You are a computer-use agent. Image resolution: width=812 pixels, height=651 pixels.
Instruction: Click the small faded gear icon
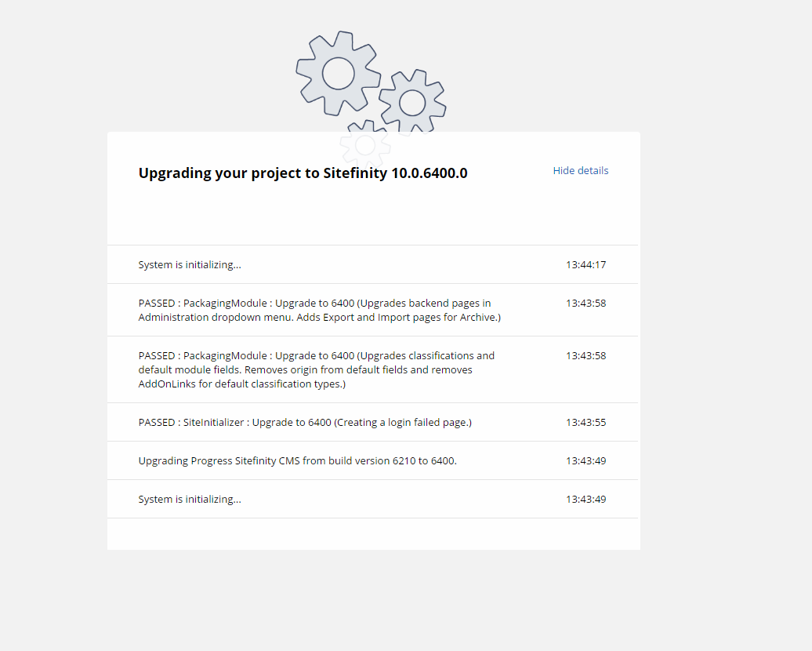(x=365, y=144)
